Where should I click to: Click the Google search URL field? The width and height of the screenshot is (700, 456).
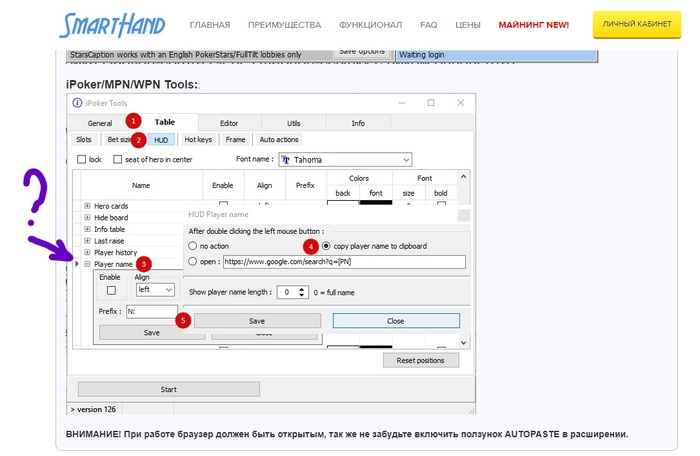(344, 262)
